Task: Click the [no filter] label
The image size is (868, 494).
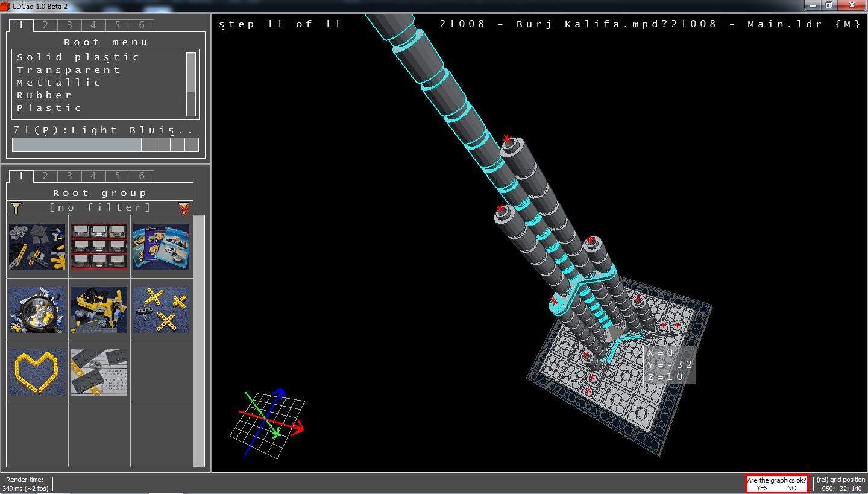Action: [100, 207]
